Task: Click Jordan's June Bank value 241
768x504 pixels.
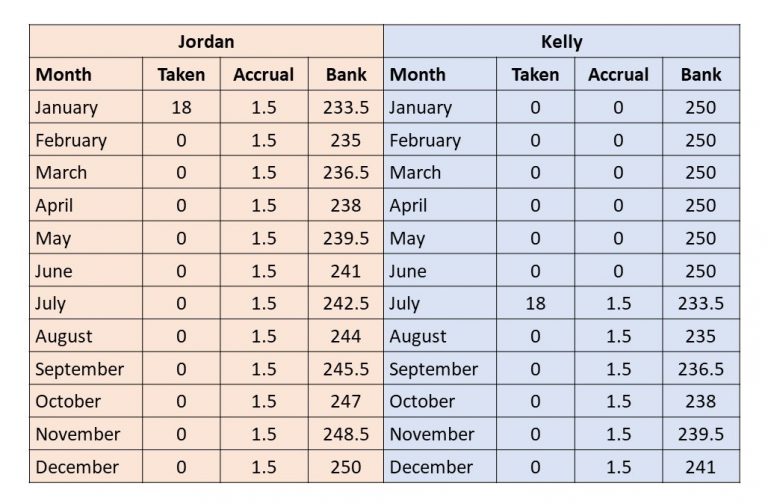Action: pyautogui.click(x=346, y=271)
